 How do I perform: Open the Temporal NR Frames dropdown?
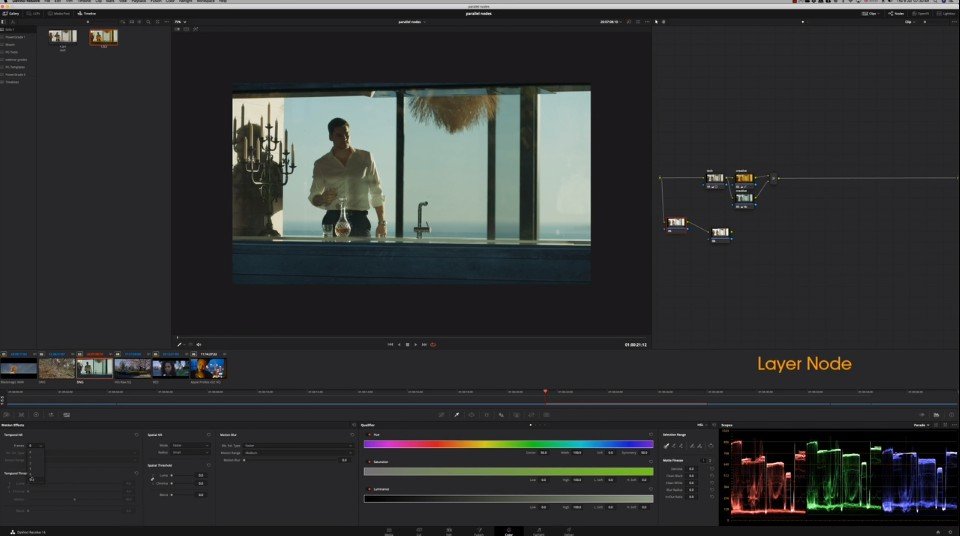click(36, 445)
